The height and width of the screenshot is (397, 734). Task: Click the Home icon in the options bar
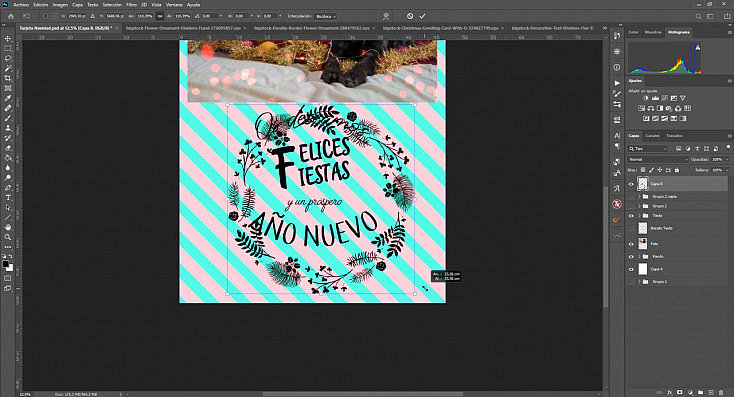click(x=10, y=16)
